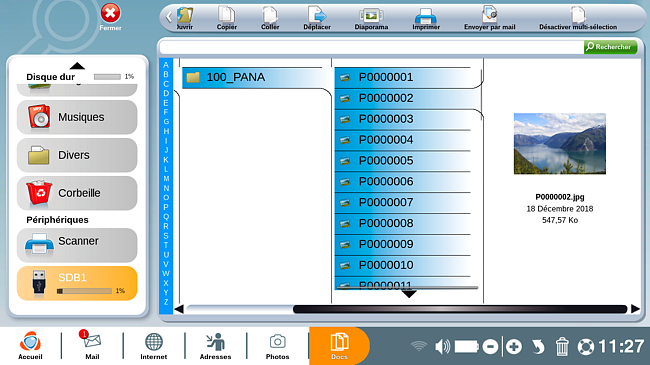Open the Musiques folder
650x365 pixels.
coord(77,117)
